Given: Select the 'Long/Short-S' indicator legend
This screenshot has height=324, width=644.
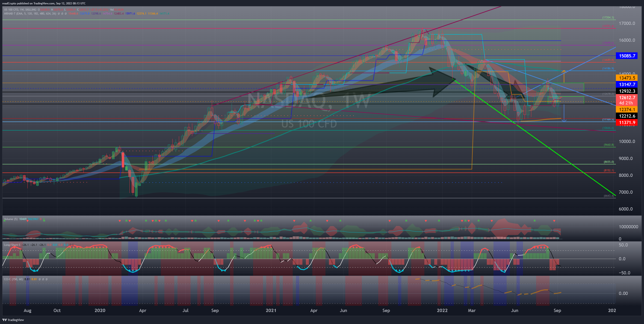Looking at the screenshot, I should [x=12, y=245].
